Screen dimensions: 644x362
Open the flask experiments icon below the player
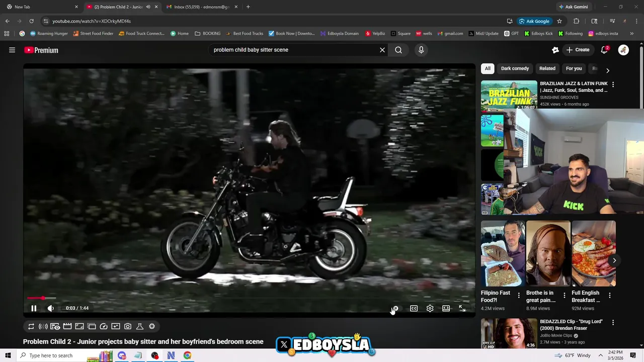140,326
